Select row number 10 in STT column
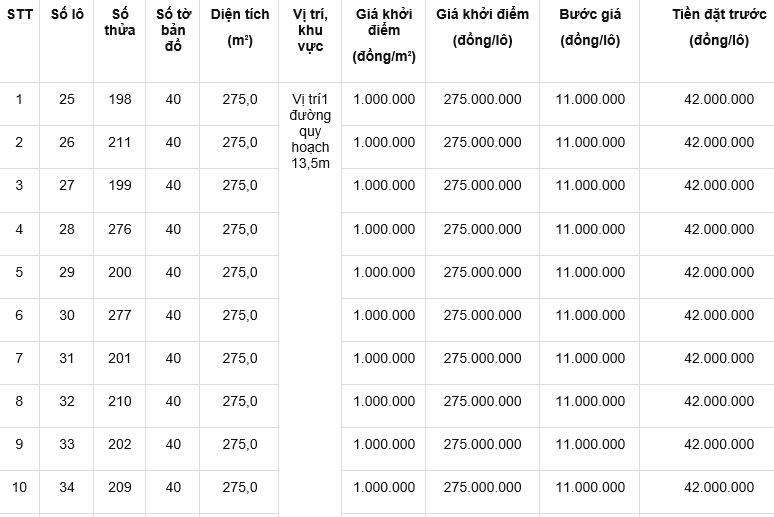The width and height of the screenshot is (774, 517). pyautogui.click(x=19, y=487)
